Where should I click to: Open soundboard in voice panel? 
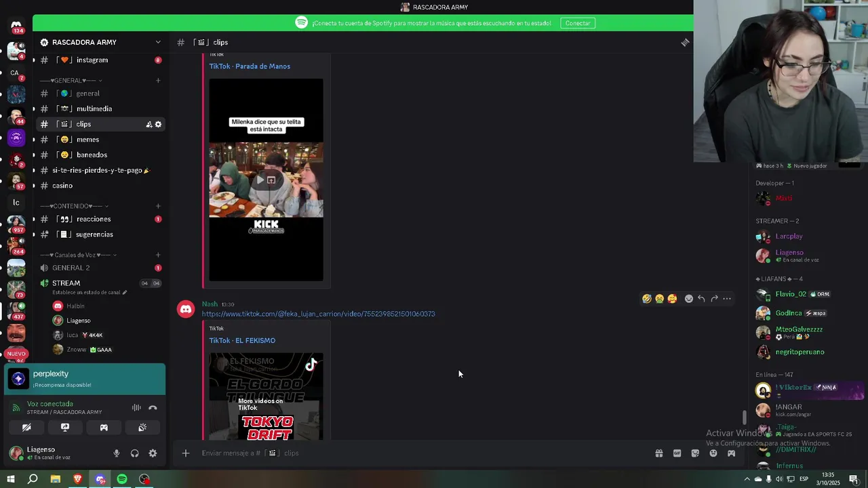point(142,428)
